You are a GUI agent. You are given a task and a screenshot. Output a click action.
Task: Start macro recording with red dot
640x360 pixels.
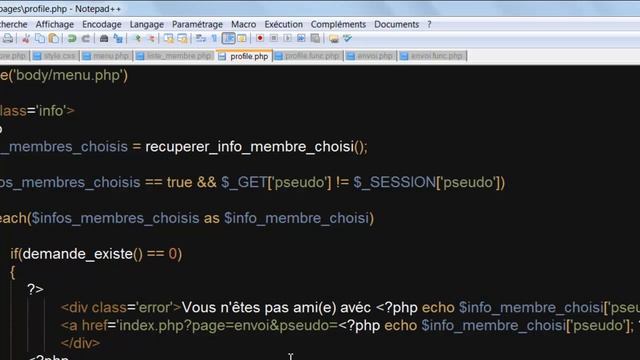[260, 38]
